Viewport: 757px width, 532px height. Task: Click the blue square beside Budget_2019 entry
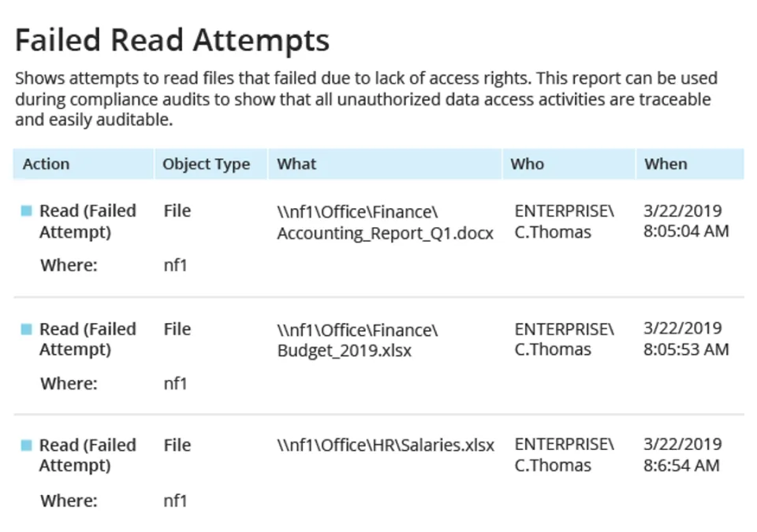point(27,329)
